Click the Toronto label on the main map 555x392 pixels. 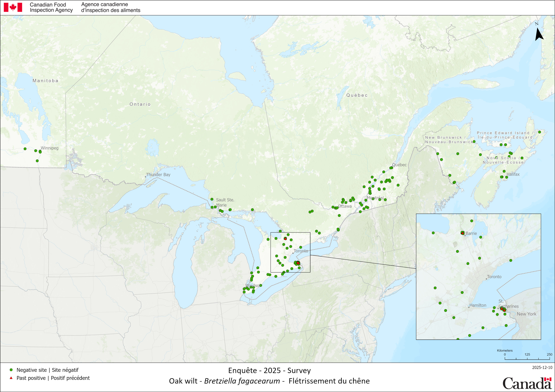(x=301, y=251)
